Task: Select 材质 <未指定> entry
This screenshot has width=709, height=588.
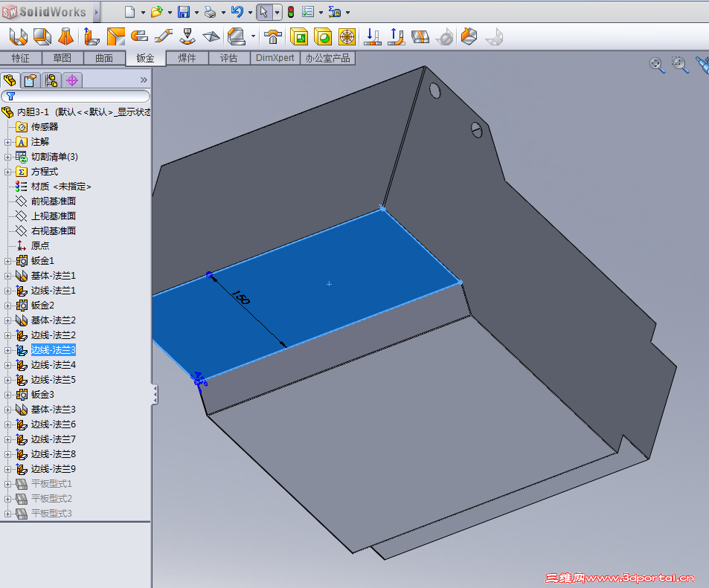Action: 61,186
